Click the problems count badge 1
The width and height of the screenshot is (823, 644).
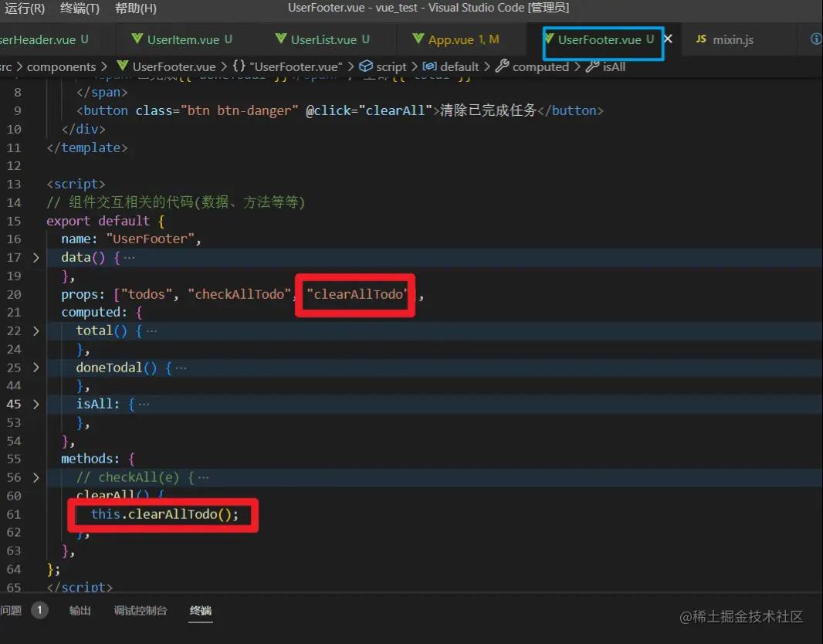(39, 610)
